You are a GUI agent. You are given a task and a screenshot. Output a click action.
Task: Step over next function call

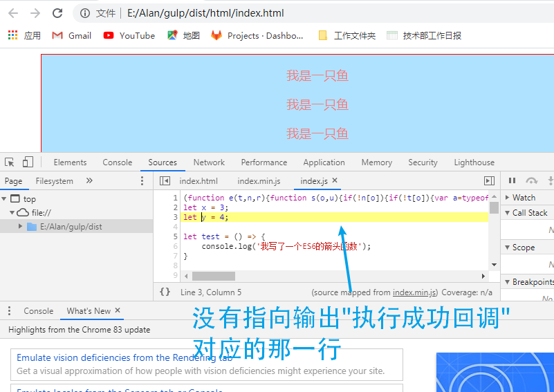click(x=531, y=181)
